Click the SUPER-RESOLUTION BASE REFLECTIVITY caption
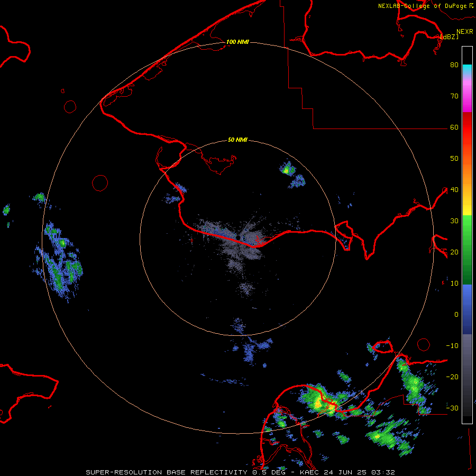Viewport: 476px width, 476px height. pyautogui.click(x=167, y=472)
